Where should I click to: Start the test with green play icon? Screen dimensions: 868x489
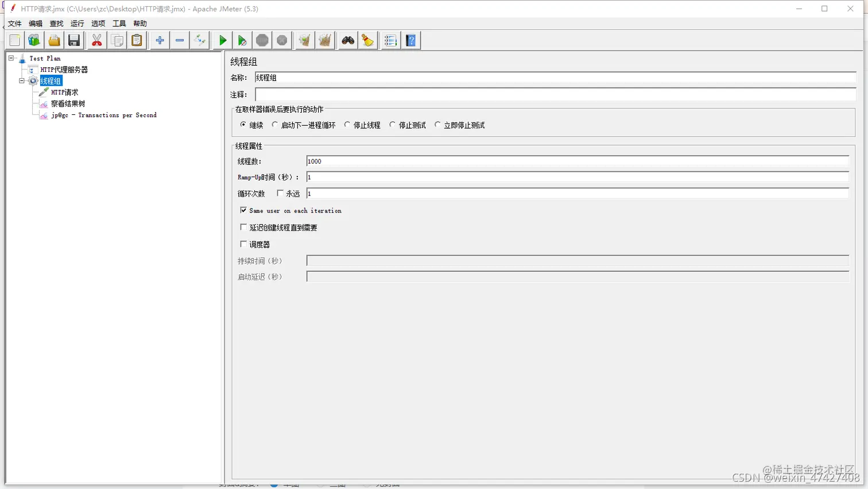click(223, 40)
